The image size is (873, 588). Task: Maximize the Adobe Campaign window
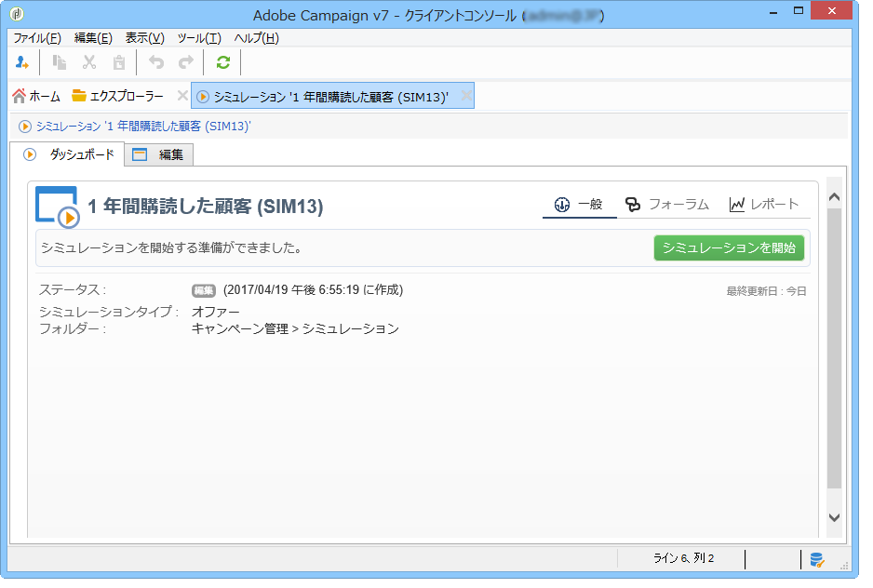click(x=799, y=10)
